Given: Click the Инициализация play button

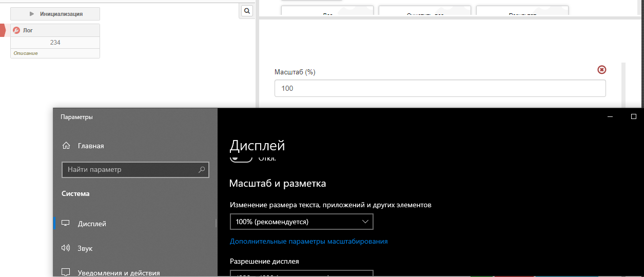Looking at the screenshot, I should click(x=55, y=14).
